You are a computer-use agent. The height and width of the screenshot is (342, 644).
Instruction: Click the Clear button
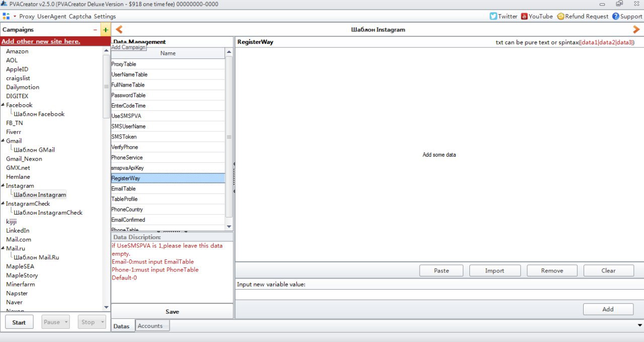coord(608,270)
